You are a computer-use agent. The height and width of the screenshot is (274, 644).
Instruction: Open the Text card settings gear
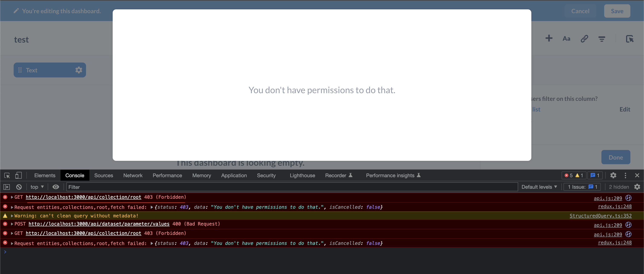(79, 70)
